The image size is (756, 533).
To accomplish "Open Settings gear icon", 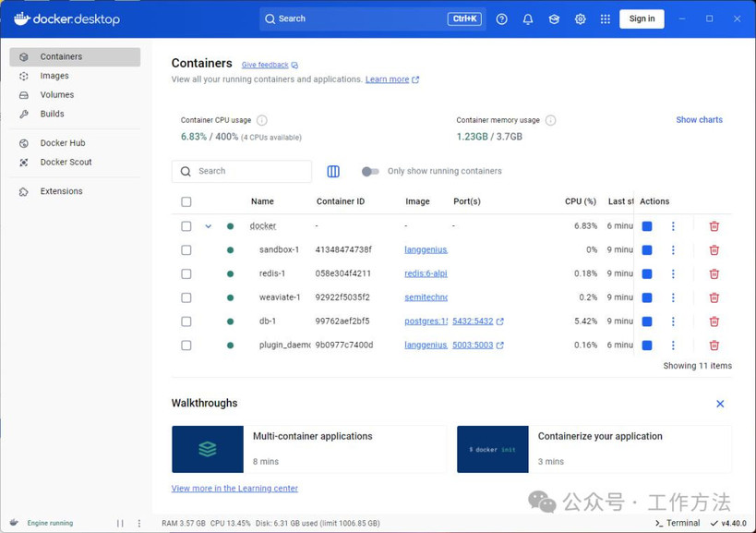I will pyautogui.click(x=580, y=18).
